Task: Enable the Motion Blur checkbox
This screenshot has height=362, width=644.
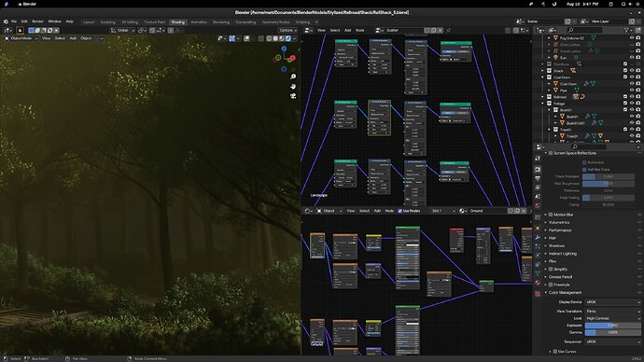Action: [x=551, y=215]
